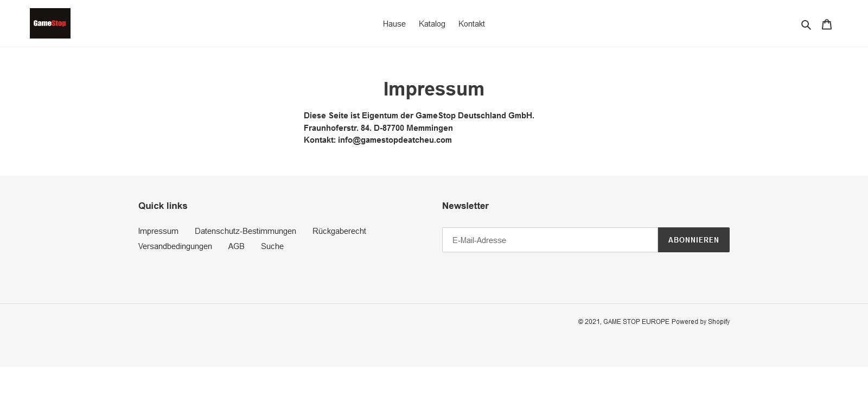
Task: Open the Versandbedingungen link
Action: [x=175, y=246]
